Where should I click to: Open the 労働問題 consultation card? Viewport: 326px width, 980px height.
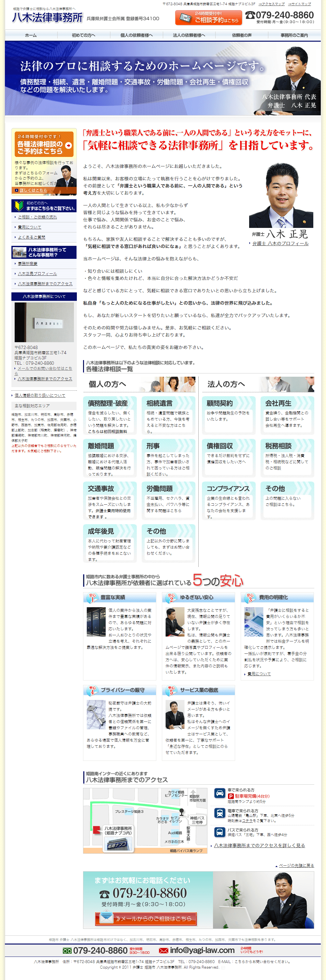168,501
